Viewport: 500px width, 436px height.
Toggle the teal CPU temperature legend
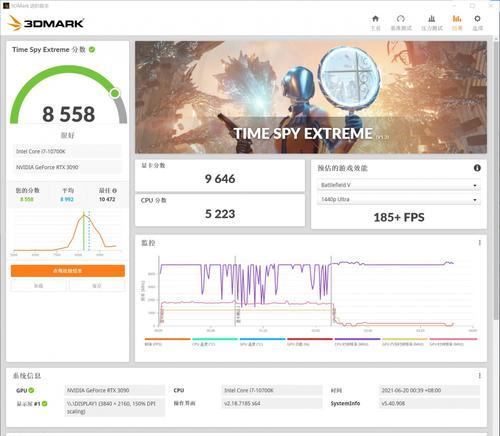215,342
